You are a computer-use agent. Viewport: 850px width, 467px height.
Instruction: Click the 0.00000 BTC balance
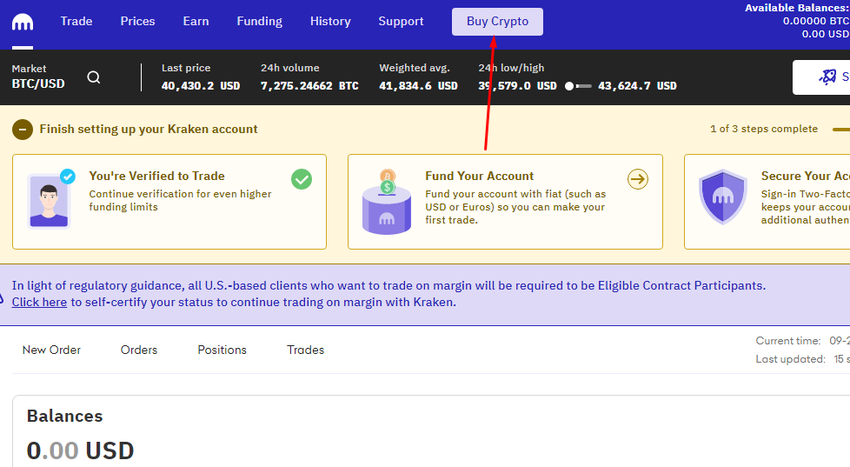click(x=816, y=21)
